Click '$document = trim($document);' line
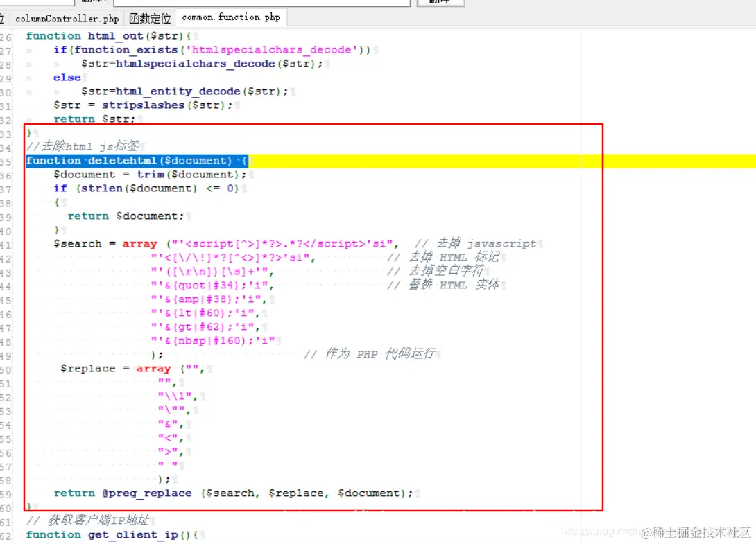This screenshot has width=756, height=544. click(150, 175)
